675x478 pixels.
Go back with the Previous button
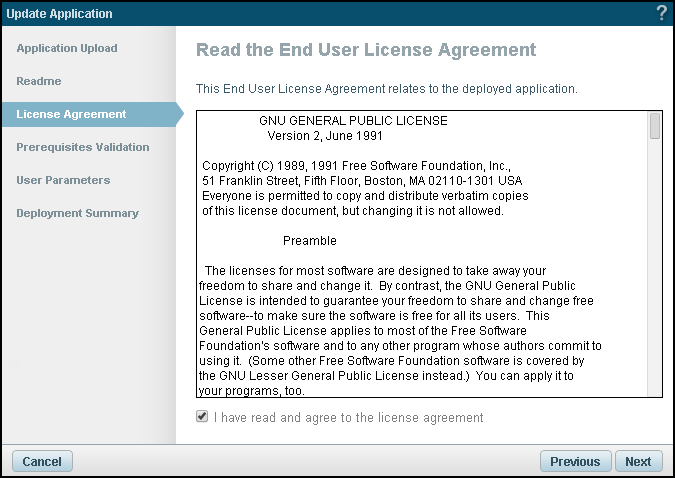click(x=575, y=461)
